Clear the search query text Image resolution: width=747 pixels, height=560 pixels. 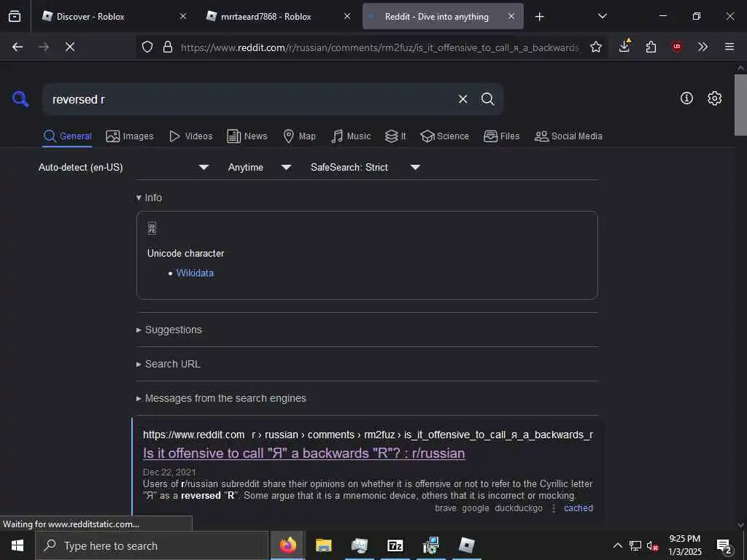click(462, 99)
